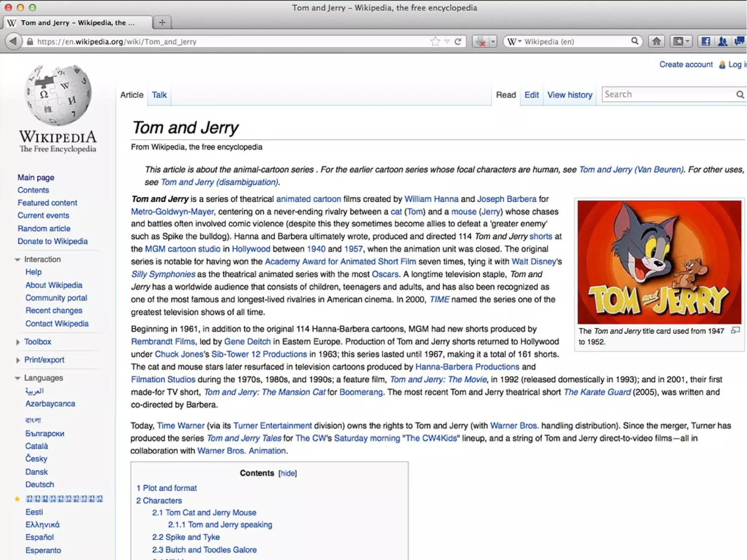Screen dimensions: 747x560
Task: Enlarge the title card image icon
Action: [x=735, y=331]
